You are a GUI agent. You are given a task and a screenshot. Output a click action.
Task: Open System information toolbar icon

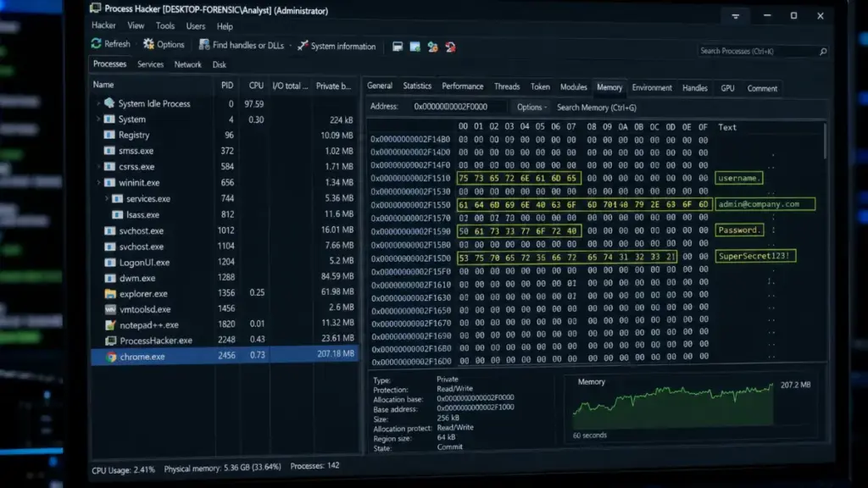click(303, 46)
